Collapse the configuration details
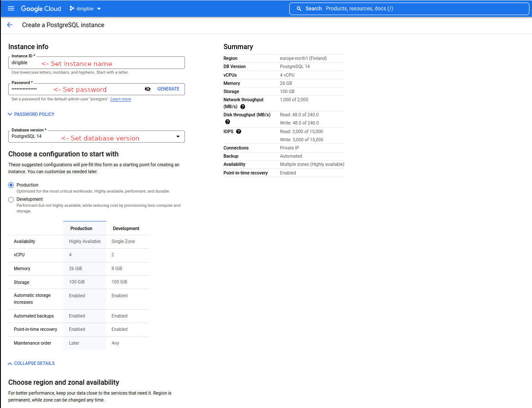This screenshot has width=532, height=408. 31,363
